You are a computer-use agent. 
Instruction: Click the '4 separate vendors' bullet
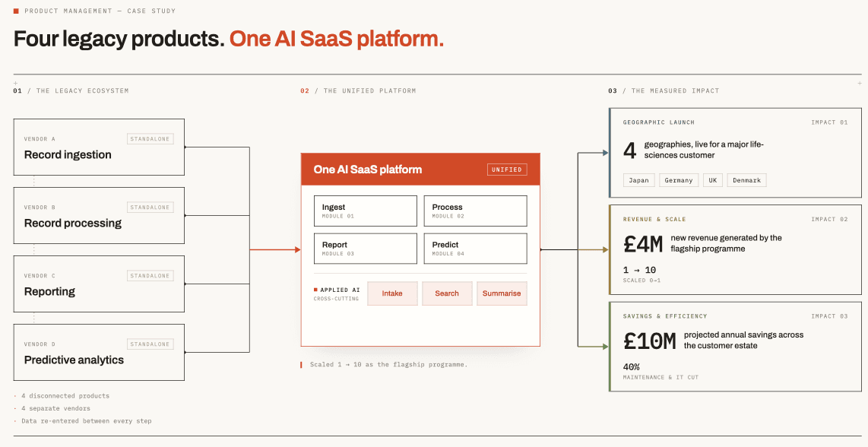(x=55, y=408)
